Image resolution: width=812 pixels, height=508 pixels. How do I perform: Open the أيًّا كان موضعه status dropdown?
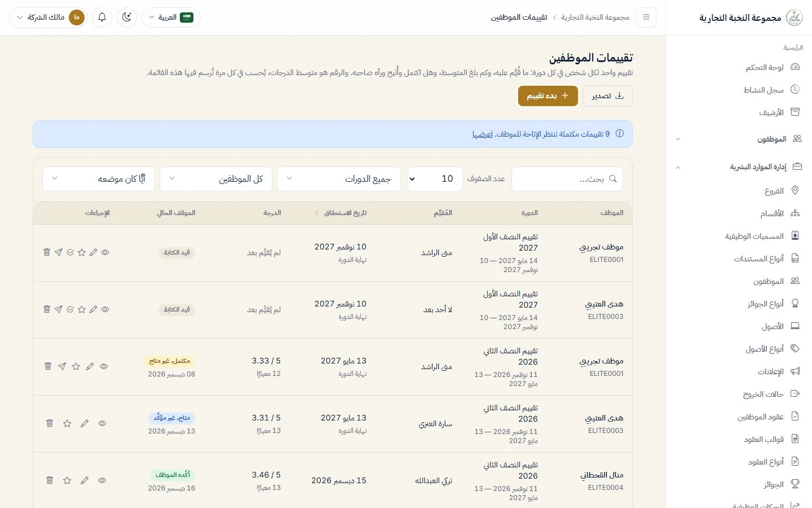point(99,179)
